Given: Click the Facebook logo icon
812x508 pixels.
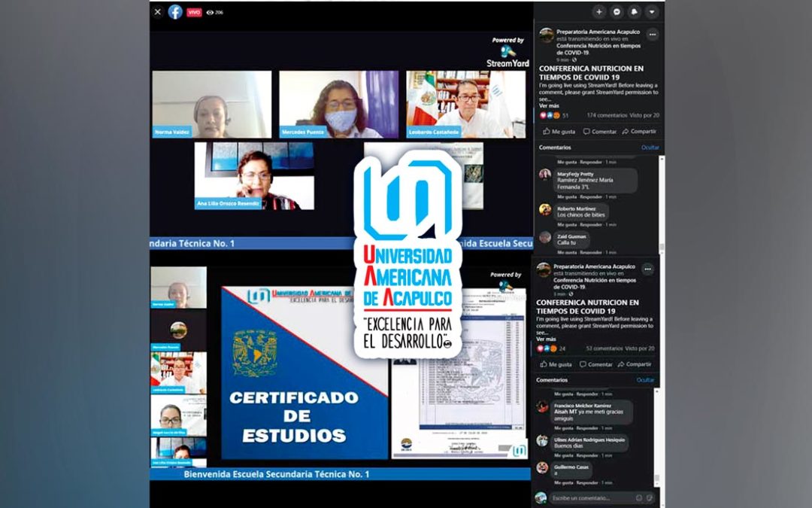Looking at the screenshot, I should click(175, 12).
